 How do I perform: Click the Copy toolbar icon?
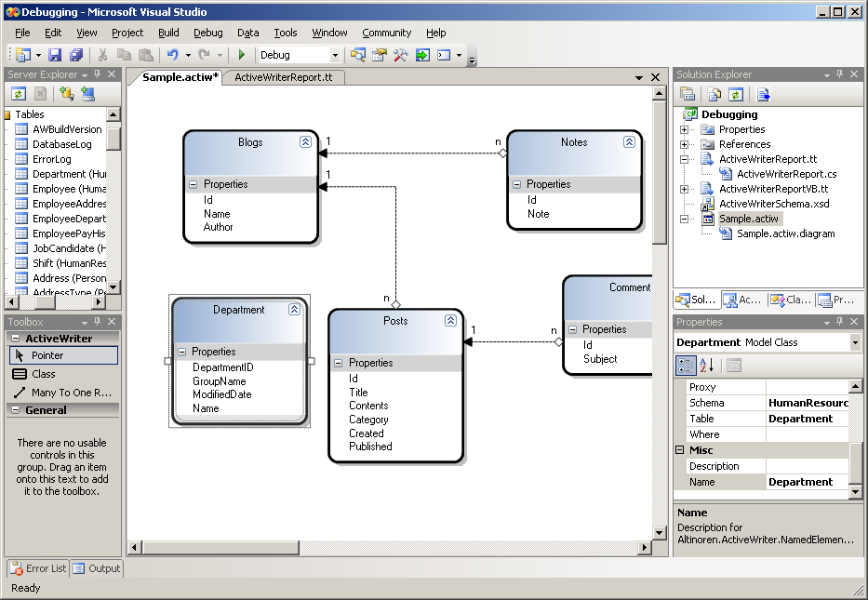tap(124, 55)
